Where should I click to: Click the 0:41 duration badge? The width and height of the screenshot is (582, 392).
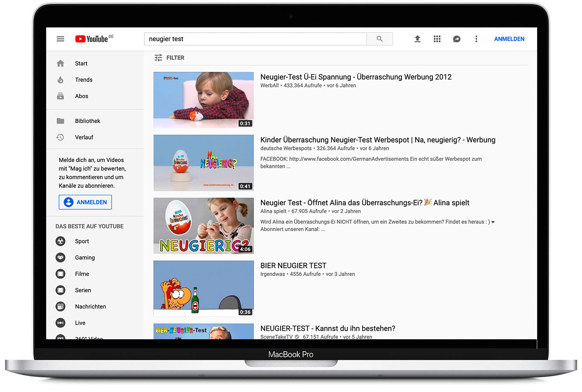pyautogui.click(x=245, y=186)
